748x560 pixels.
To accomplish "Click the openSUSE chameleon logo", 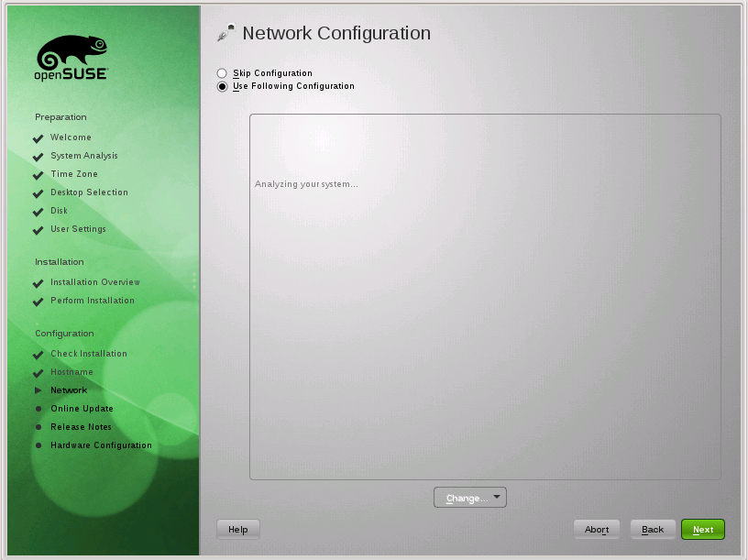I will click(x=71, y=57).
